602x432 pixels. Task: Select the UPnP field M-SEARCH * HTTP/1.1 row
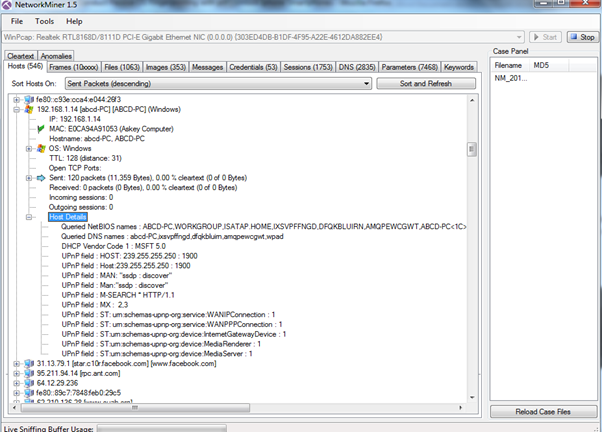pos(118,295)
